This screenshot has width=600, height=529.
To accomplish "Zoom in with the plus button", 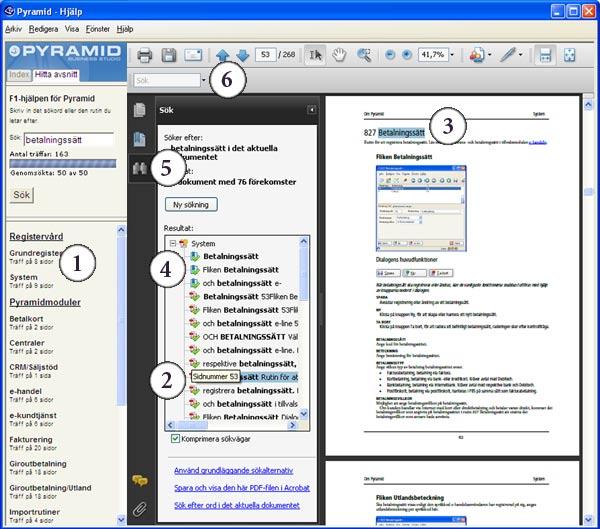I will [x=407, y=55].
